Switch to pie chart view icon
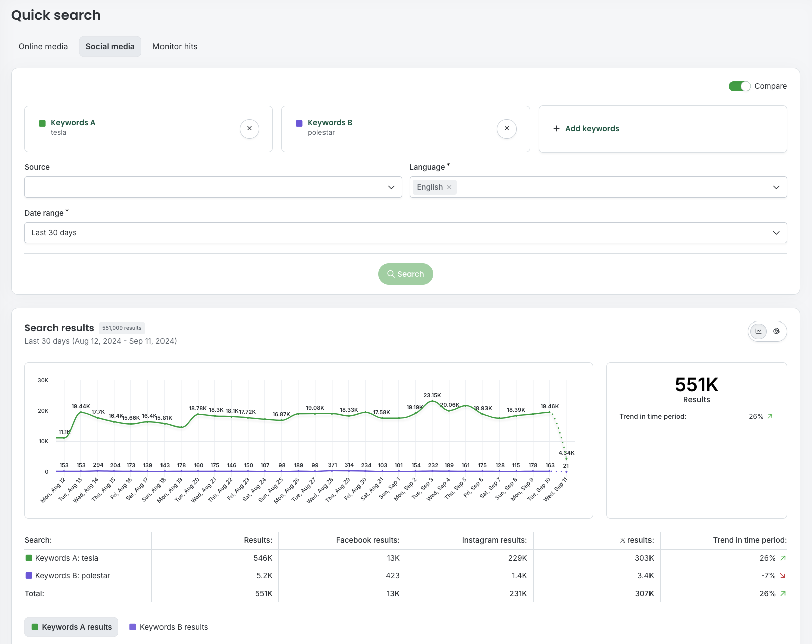 (776, 331)
